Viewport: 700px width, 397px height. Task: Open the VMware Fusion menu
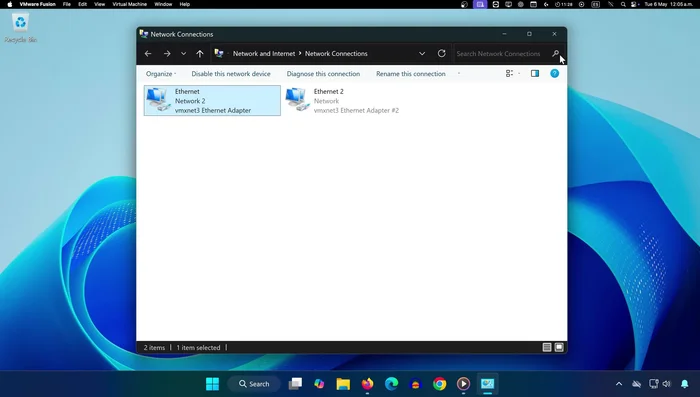pos(38,4)
